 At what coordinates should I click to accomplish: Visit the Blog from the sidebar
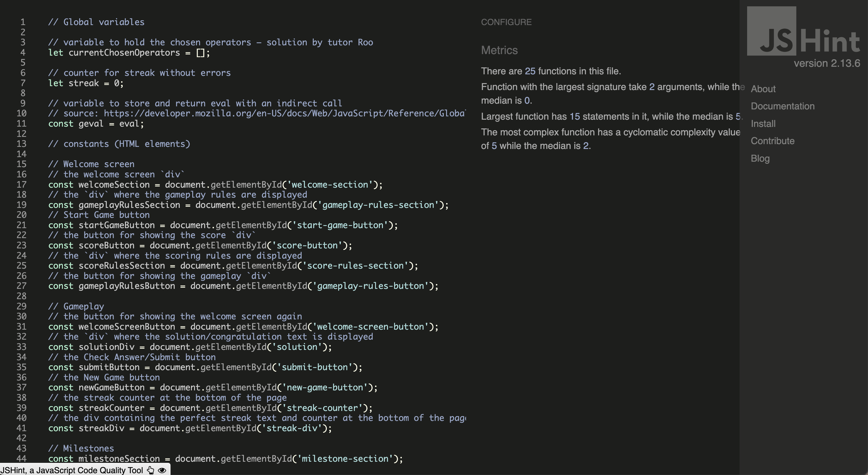tap(760, 158)
